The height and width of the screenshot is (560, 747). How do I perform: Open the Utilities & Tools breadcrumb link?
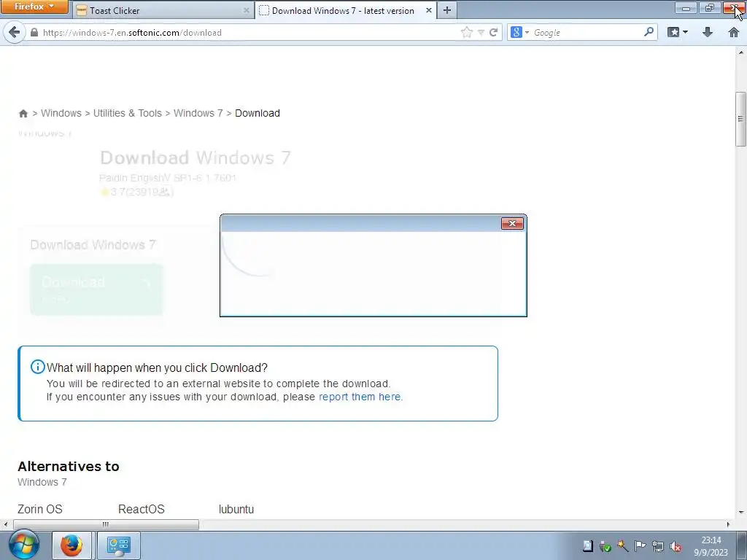127,113
